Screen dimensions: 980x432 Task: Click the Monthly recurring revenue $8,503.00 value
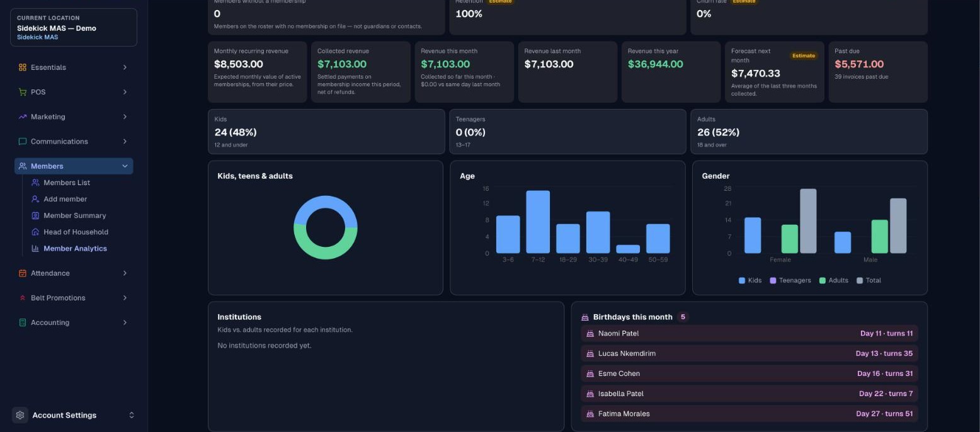click(x=239, y=64)
